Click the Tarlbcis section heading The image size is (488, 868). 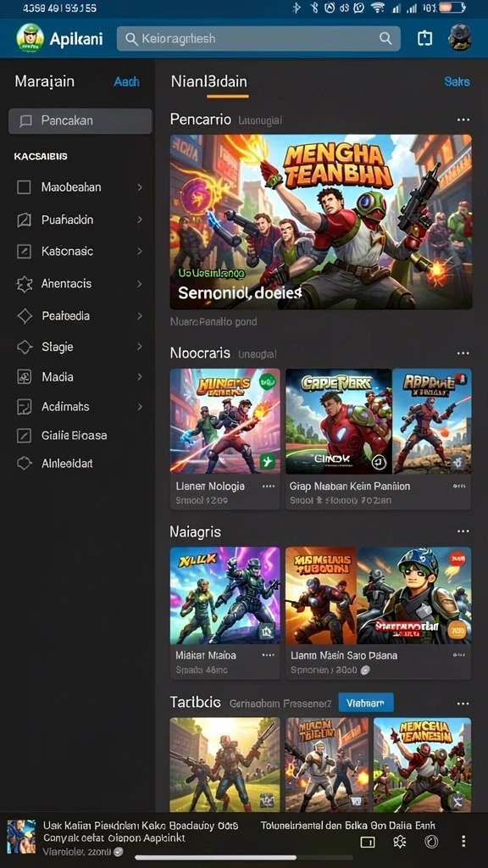coord(196,703)
